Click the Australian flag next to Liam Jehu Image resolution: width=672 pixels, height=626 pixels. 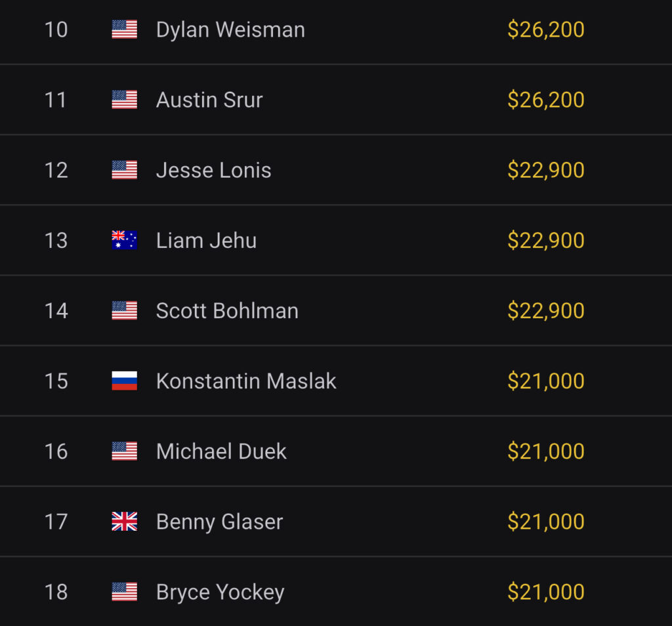pyautogui.click(x=124, y=240)
